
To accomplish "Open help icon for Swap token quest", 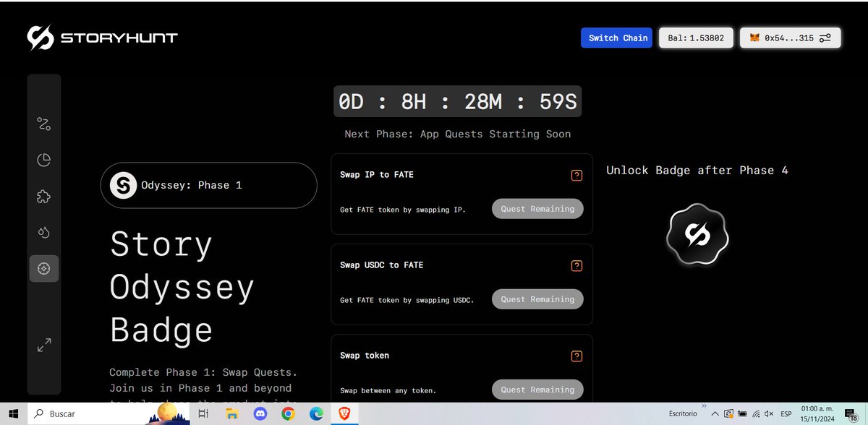I will [576, 356].
